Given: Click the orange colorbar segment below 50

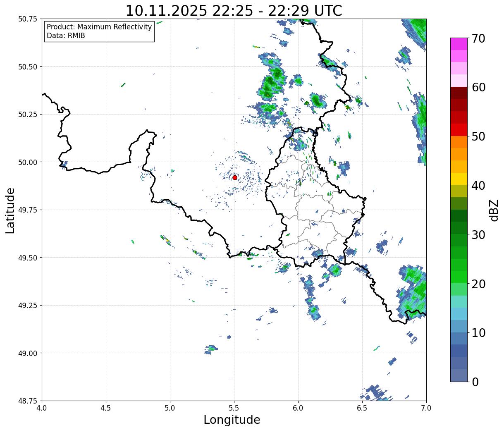Looking at the screenshot, I should point(459,142).
